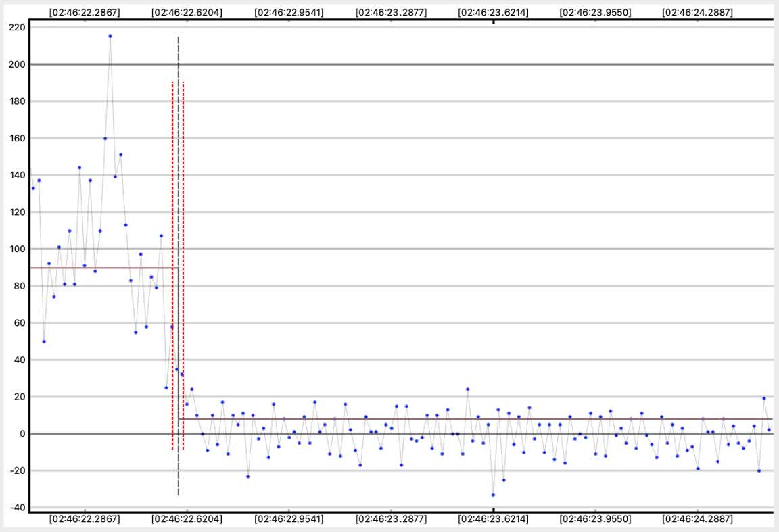Select the lower horizontal mean line near 8
This screenshot has width=779, height=532.
473,419
